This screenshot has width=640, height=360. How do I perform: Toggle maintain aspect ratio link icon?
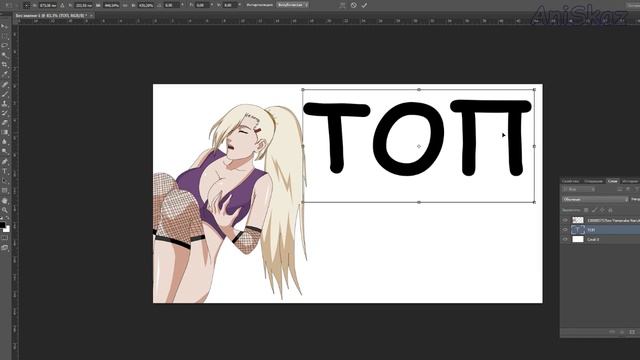pyautogui.click(x=126, y=5)
